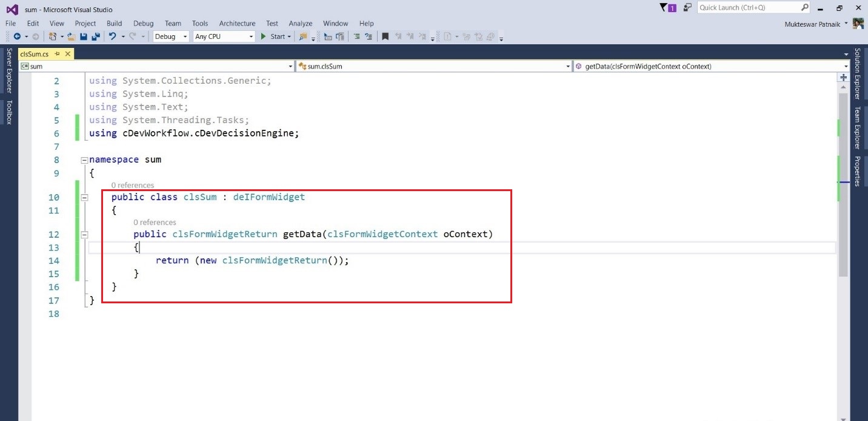Click the '0 references' link above clsSum
Image resolution: width=868 pixels, height=421 pixels.
point(132,185)
